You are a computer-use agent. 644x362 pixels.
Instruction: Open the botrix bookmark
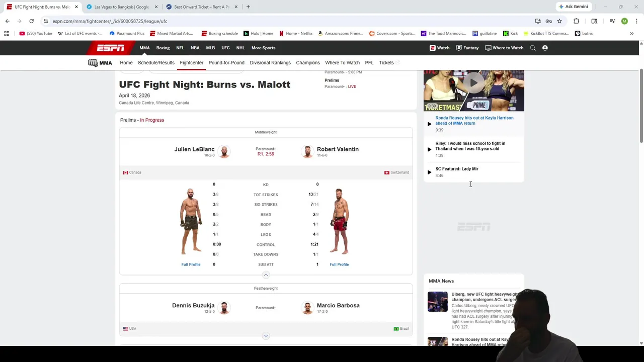point(584,34)
